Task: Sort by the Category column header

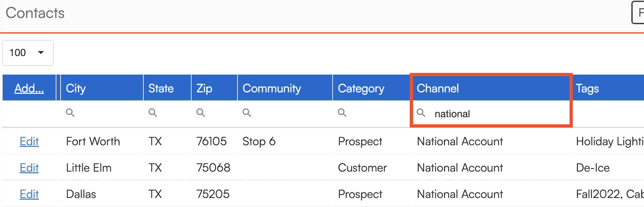Action: pos(361,88)
